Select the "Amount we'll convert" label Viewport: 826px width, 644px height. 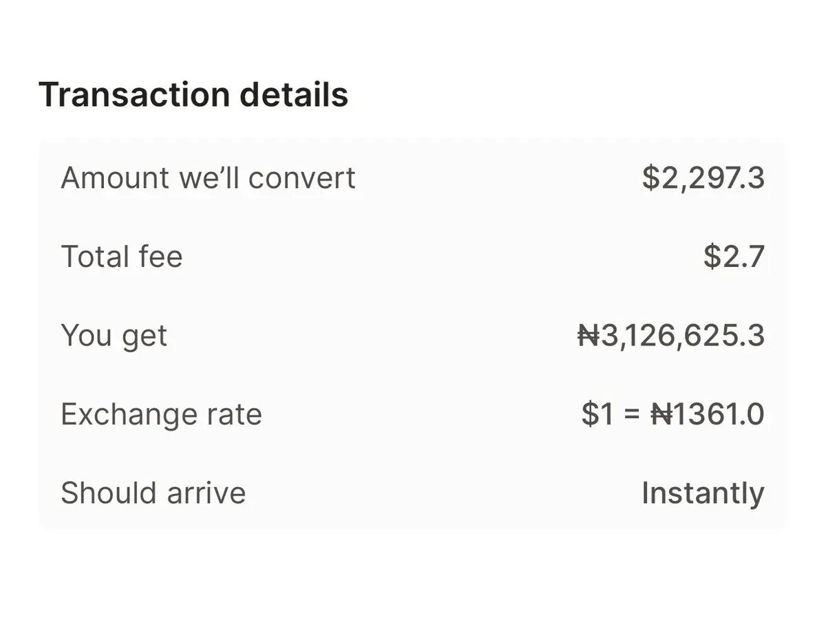[x=208, y=178]
